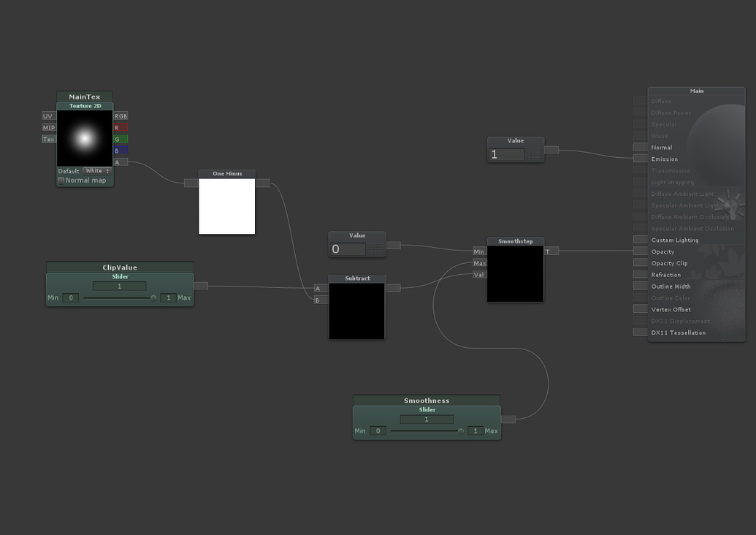The image size is (756, 535).
Task: Edit the Min field on the Smoothness node
Action: click(x=378, y=430)
